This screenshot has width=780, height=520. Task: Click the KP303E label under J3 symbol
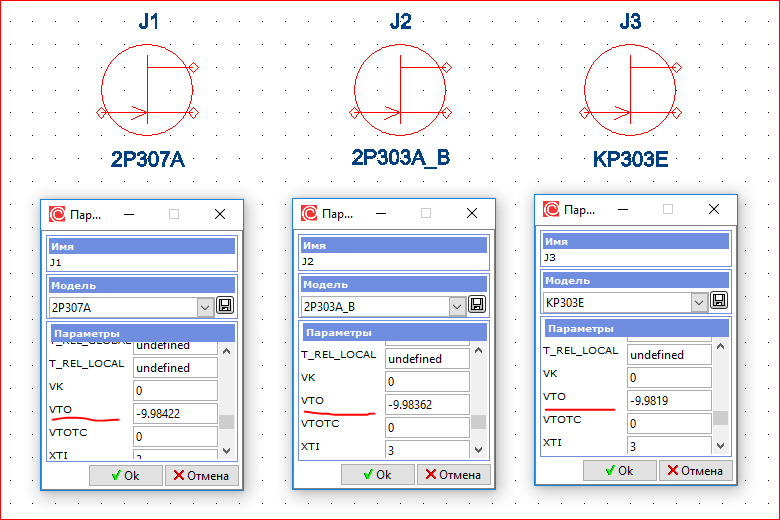(x=630, y=159)
